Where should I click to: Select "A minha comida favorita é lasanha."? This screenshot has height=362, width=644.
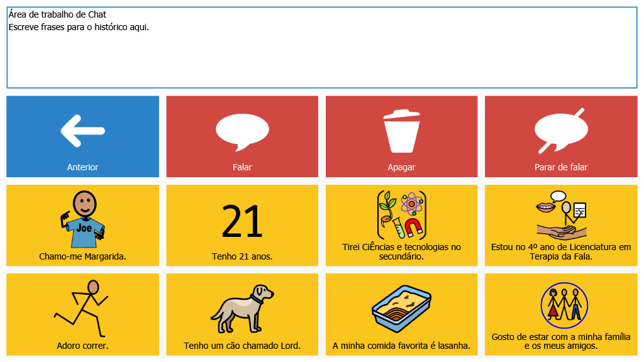(401, 346)
